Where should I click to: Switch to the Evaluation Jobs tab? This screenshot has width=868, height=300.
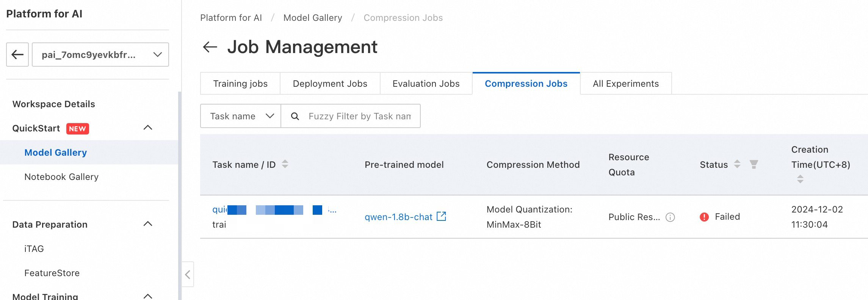tap(426, 84)
